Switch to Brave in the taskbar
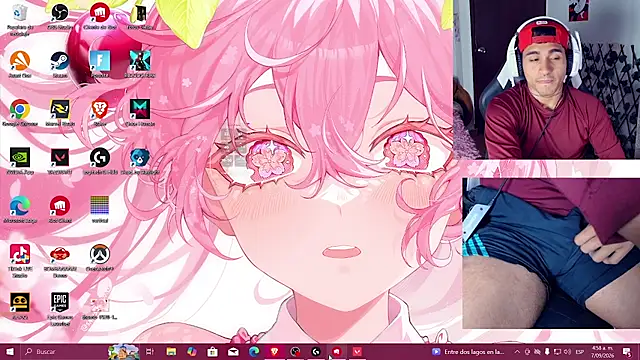This screenshot has height=360, width=640. (274, 351)
